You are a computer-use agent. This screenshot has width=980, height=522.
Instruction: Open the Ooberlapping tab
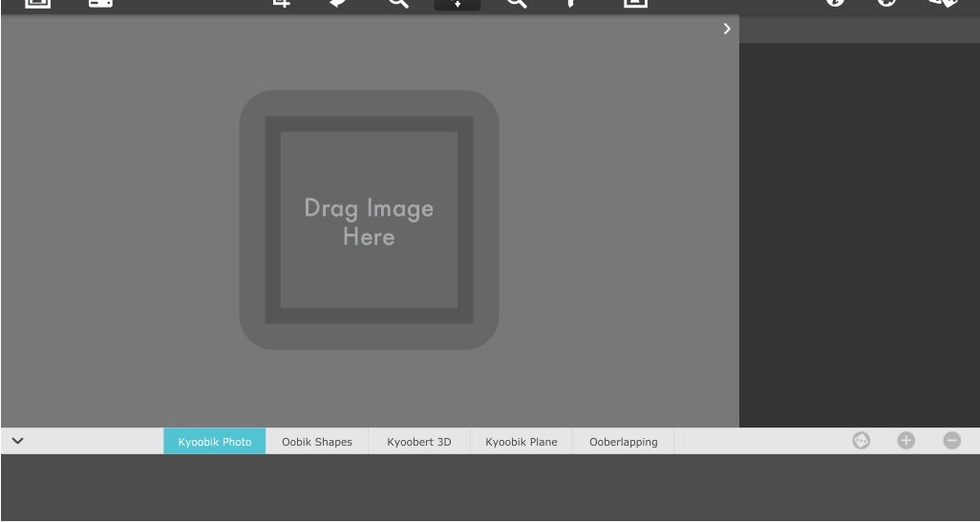(624, 442)
